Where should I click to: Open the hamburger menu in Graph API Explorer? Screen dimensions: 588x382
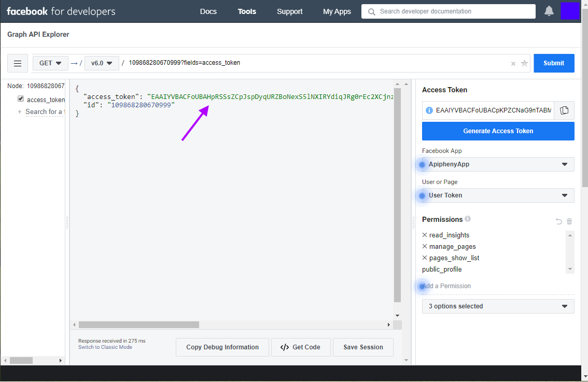[18, 63]
